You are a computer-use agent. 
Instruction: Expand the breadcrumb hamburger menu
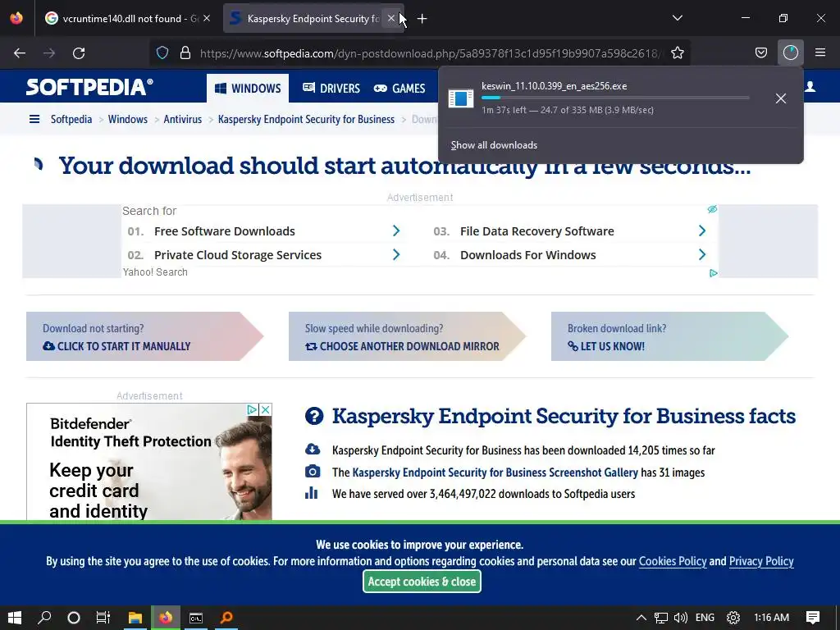coord(34,119)
